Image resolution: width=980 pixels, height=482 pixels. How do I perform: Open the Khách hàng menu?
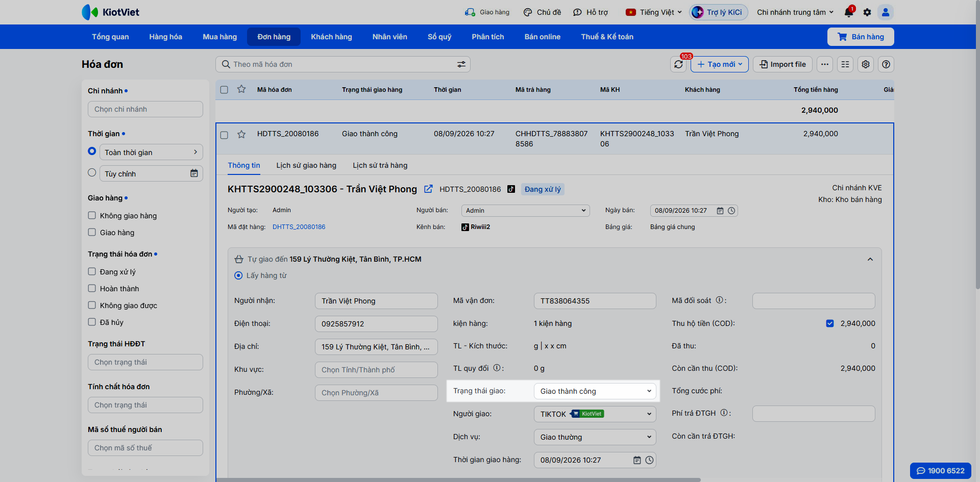[331, 37]
